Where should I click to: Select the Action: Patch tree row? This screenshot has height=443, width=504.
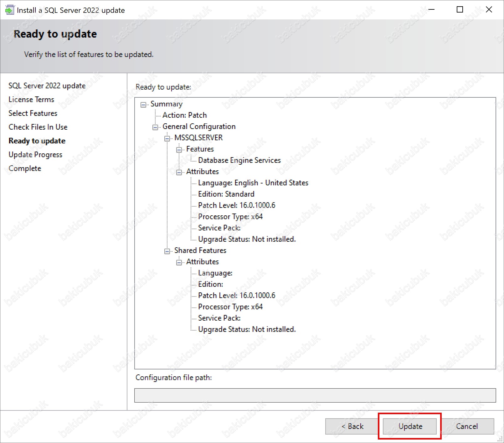point(184,115)
